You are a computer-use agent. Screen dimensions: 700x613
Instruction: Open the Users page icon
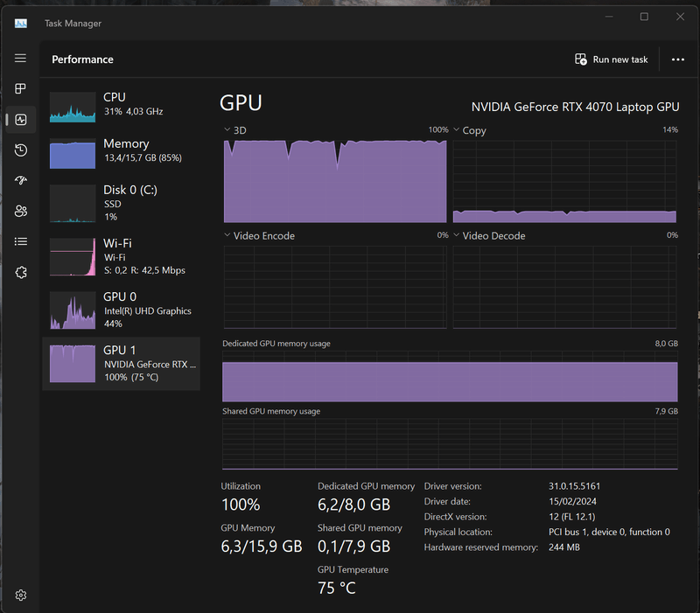tap(20, 211)
